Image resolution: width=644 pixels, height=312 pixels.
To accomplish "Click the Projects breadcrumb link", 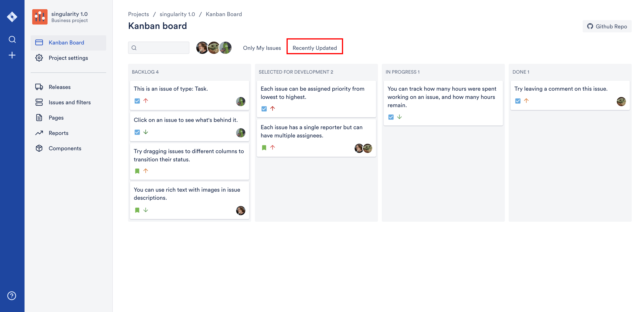I will [138, 14].
